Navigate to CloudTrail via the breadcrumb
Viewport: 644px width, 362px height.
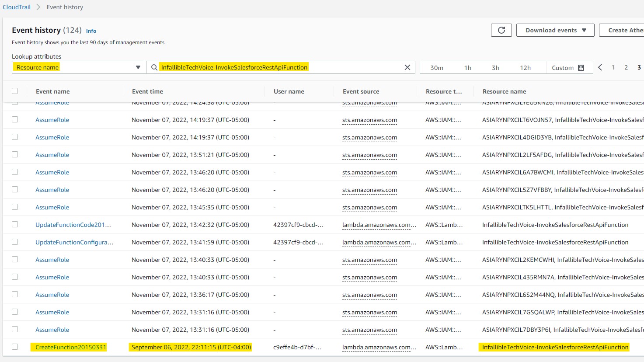click(x=17, y=7)
